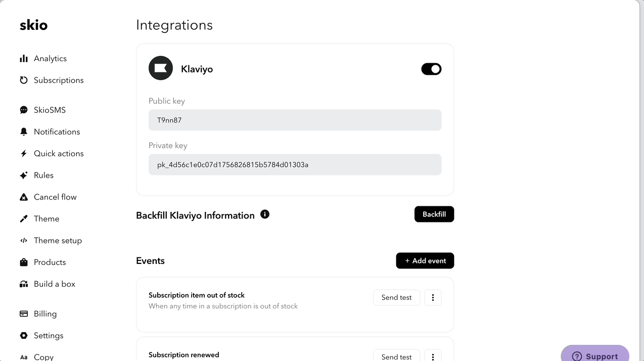Open the kebab menu for Subscription renewed
The height and width of the screenshot is (361, 644).
click(433, 356)
